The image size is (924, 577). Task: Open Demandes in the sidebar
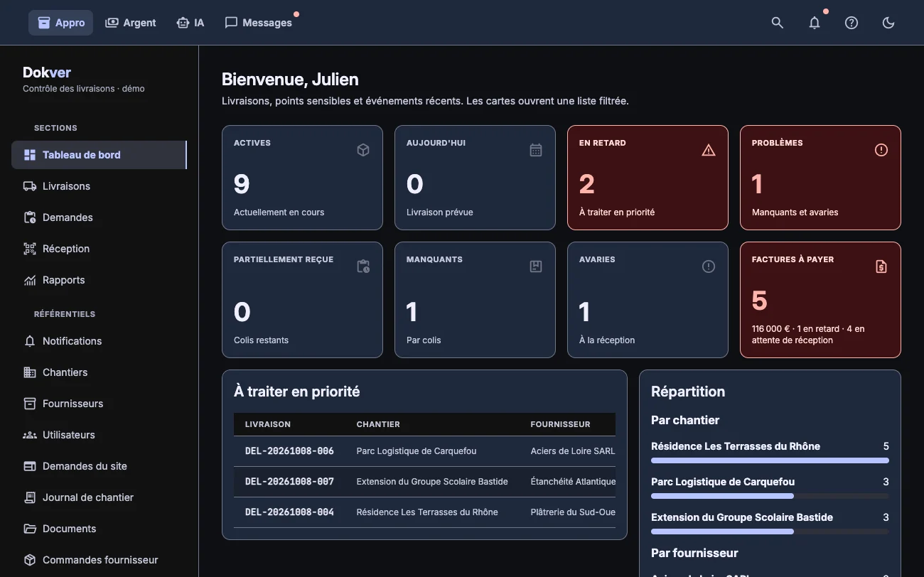coord(99,217)
